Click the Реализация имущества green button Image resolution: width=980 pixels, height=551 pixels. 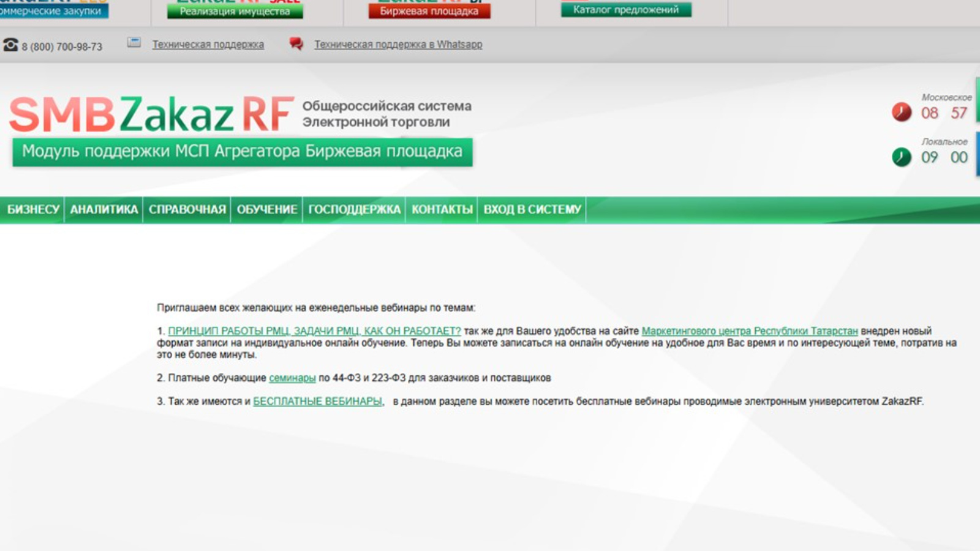(x=235, y=11)
